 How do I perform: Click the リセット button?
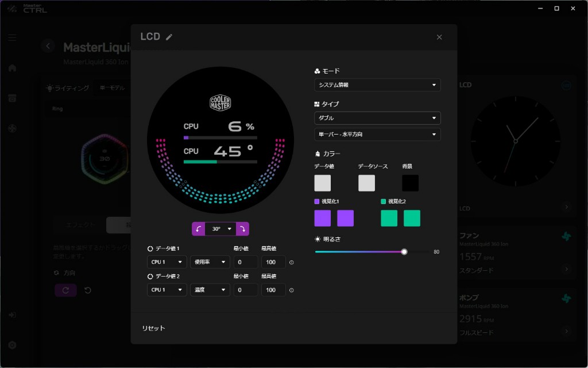click(x=153, y=328)
